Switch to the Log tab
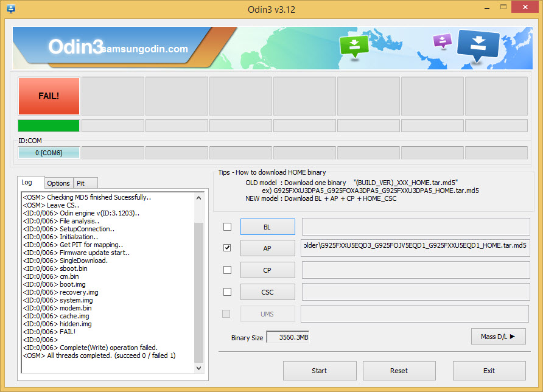 (x=31, y=183)
